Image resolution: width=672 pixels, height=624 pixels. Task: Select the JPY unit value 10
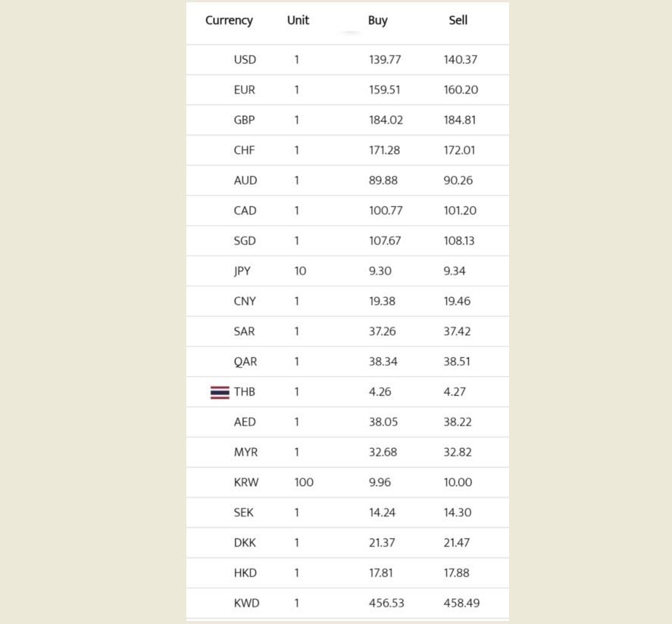(x=300, y=271)
